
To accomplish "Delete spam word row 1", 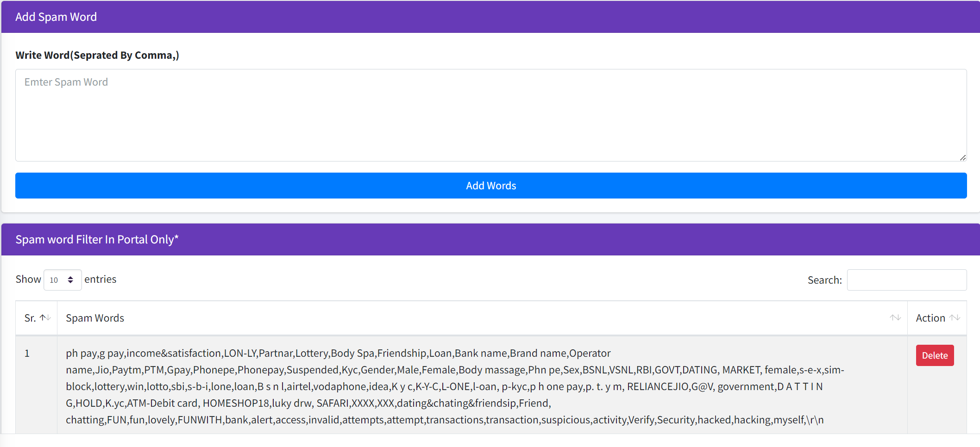I will tap(935, 355).
